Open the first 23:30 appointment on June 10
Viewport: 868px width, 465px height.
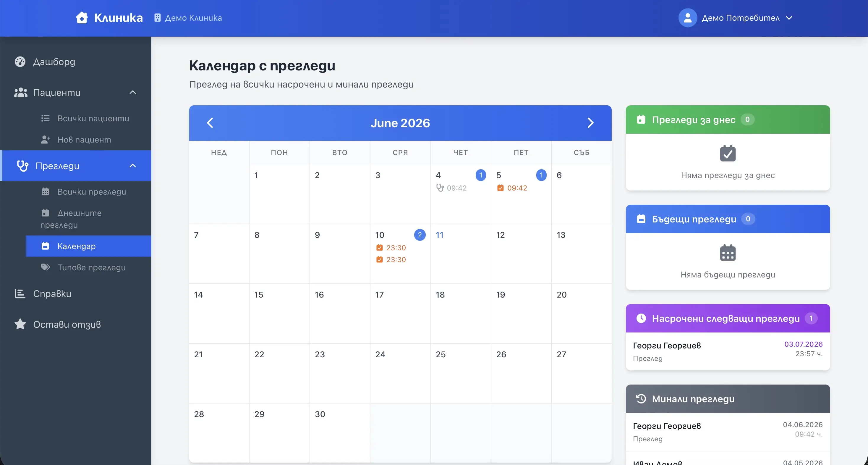coord(391,248)
